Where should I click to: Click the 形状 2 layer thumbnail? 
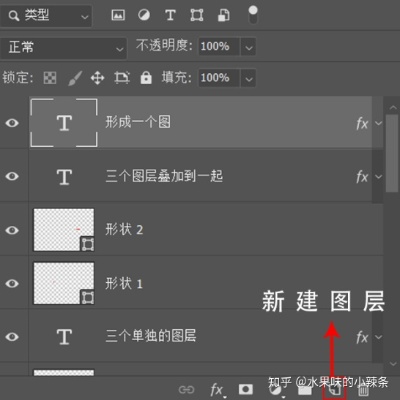click(x=64, y=230)
